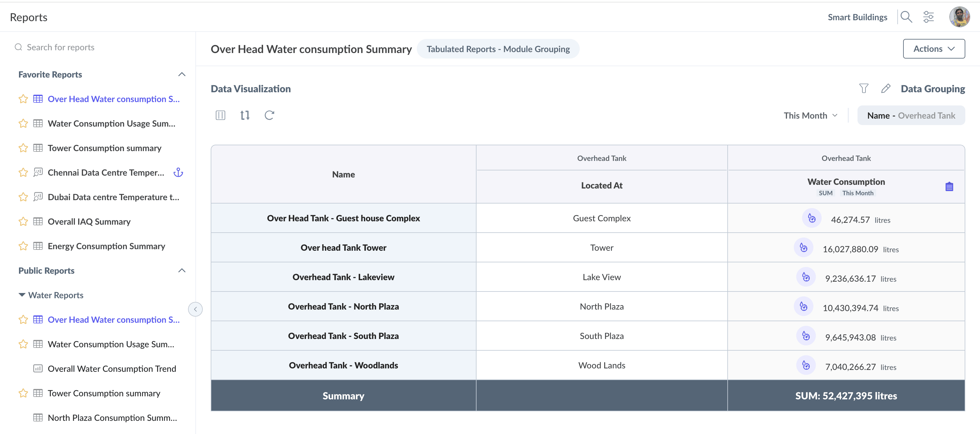Toggle favorite star for Overall IAQ Summary

coord(23,222)
